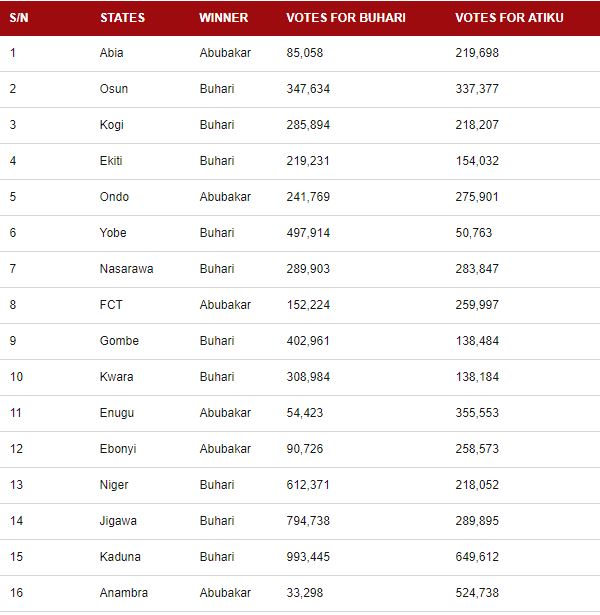Click Atiku's 355,553 votes for Enugu
This screenshot has width=600, height=615.
pos(477,413)
